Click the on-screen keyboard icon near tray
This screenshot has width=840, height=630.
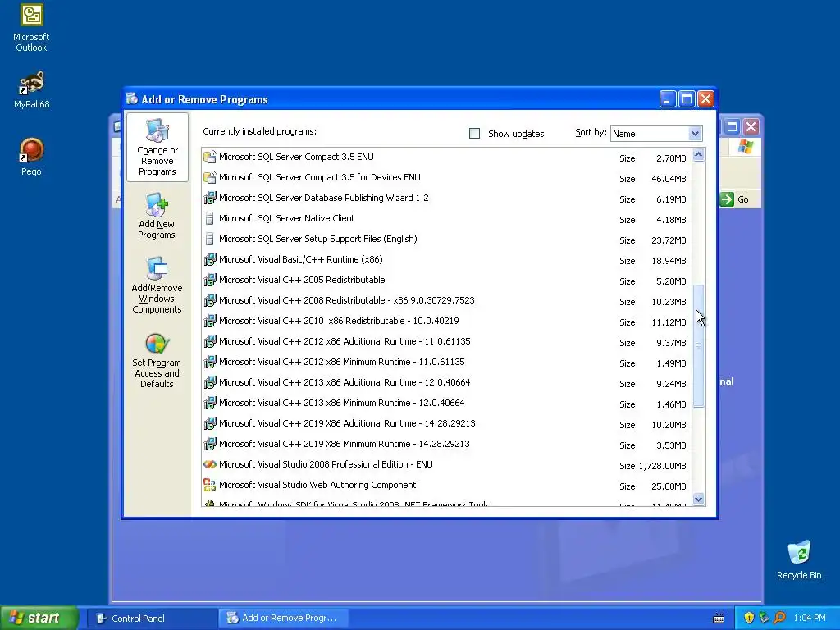click(x=719, y=619)
